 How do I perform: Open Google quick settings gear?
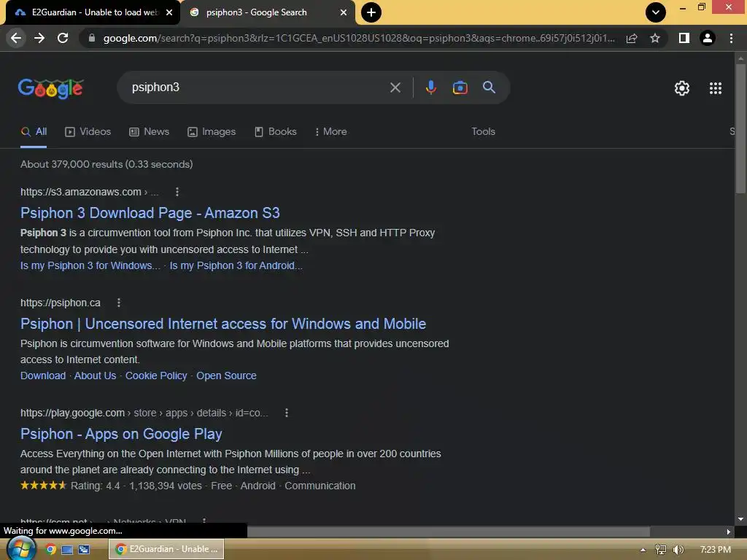[x=682, y=88]
